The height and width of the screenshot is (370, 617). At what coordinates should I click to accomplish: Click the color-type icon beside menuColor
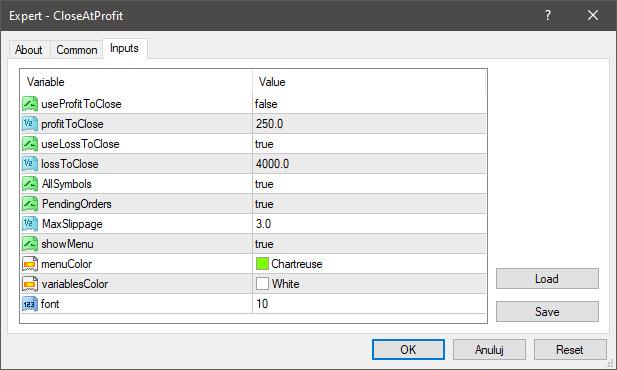tap(30, 264)
